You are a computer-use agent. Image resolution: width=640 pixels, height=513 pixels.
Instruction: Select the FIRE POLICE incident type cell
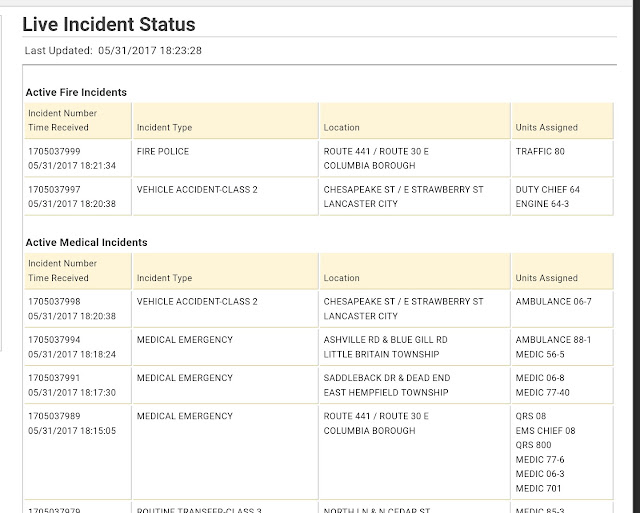[x=163, y=151]
